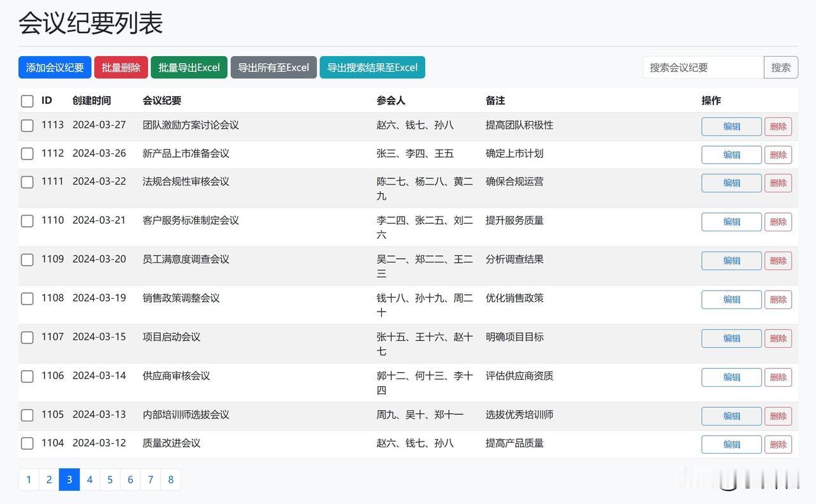Jump to pagination page 4
Screen dimensions: 816x504
pyautogui.click(x=90, y=480)
